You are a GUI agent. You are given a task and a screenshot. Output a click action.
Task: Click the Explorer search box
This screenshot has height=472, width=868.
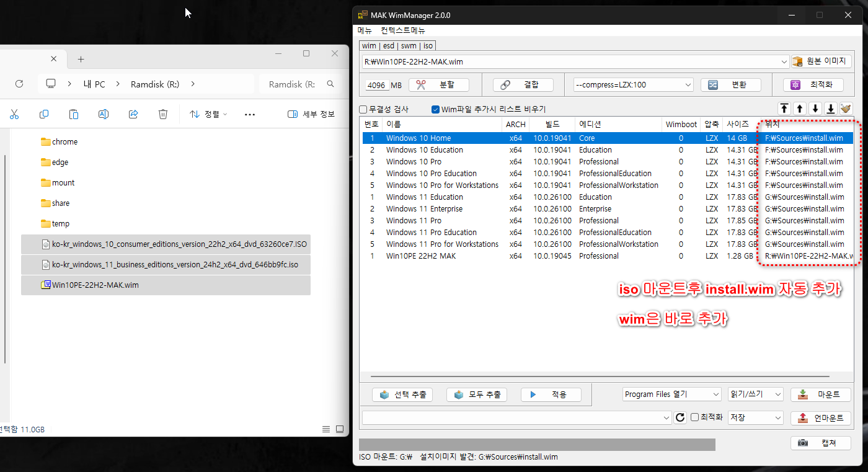click(300, 84)
